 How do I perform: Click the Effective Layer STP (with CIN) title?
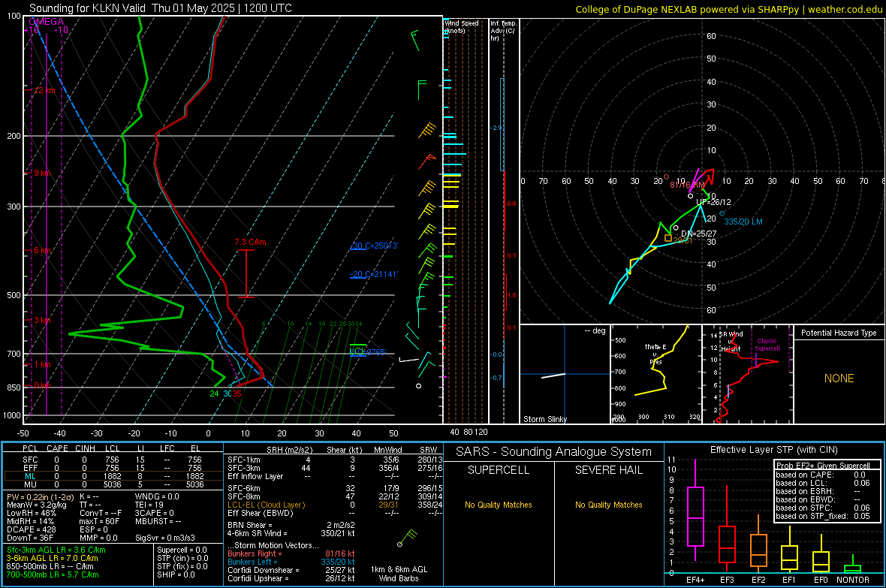pos(773,450)
